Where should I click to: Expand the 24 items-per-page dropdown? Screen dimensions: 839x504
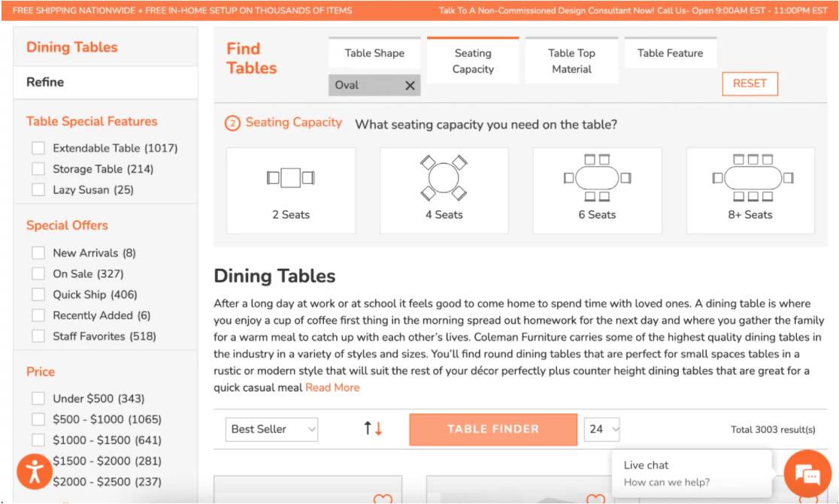pyautogui.click(x=602, y=429)
